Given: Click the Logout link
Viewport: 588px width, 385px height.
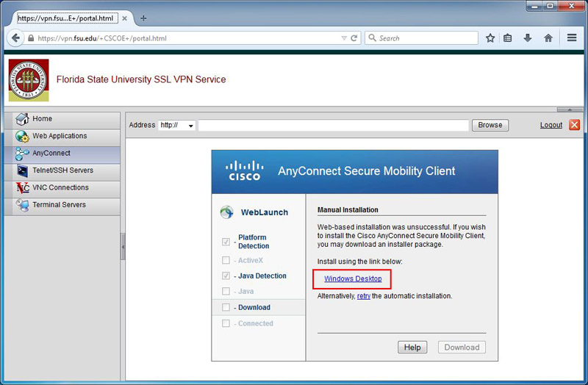Looking at the screenshot, I should [x=551, y=125].
